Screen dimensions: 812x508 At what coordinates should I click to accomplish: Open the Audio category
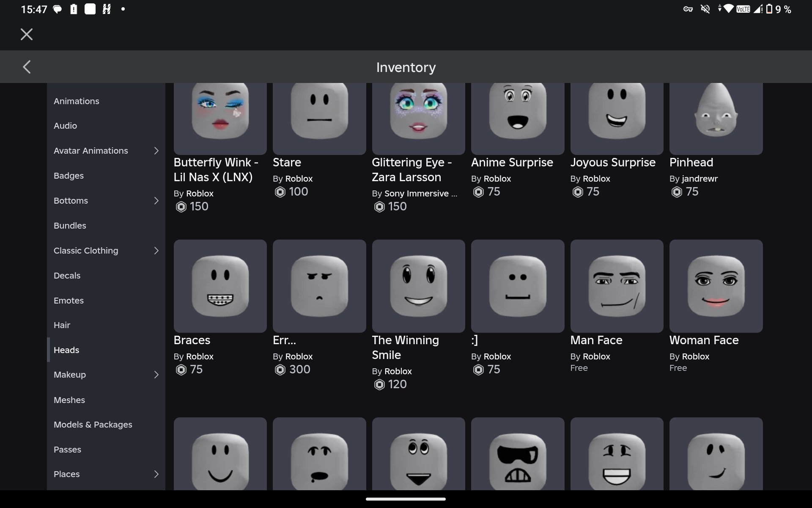click(x=106, y=126)
